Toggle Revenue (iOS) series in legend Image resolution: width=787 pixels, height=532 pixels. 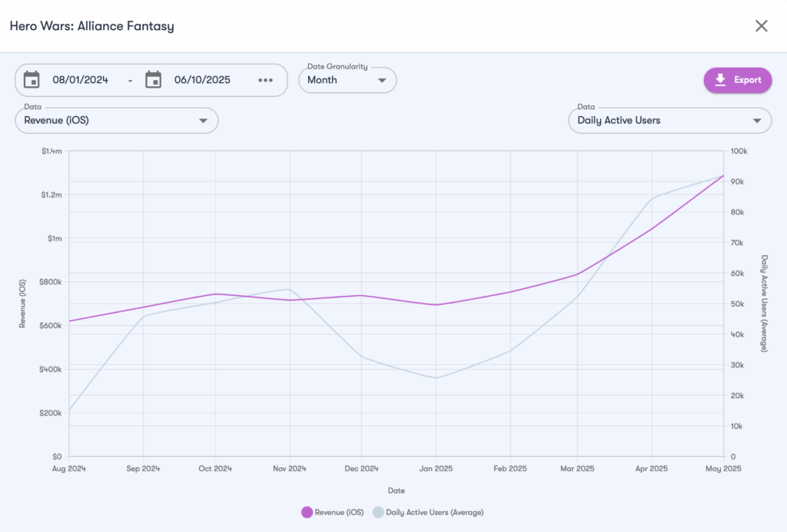pos(337,512)
